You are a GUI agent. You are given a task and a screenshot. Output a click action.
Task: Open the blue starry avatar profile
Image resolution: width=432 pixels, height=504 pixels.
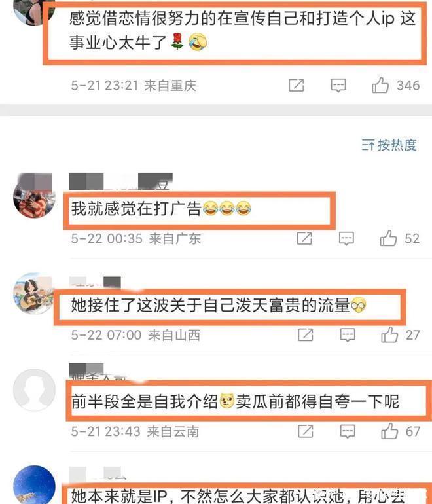pos(34,485)
